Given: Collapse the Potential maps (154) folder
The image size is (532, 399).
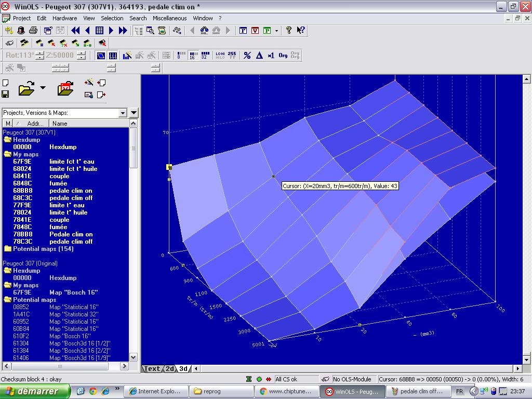Looking at the screenshot, I should (7, 249).
